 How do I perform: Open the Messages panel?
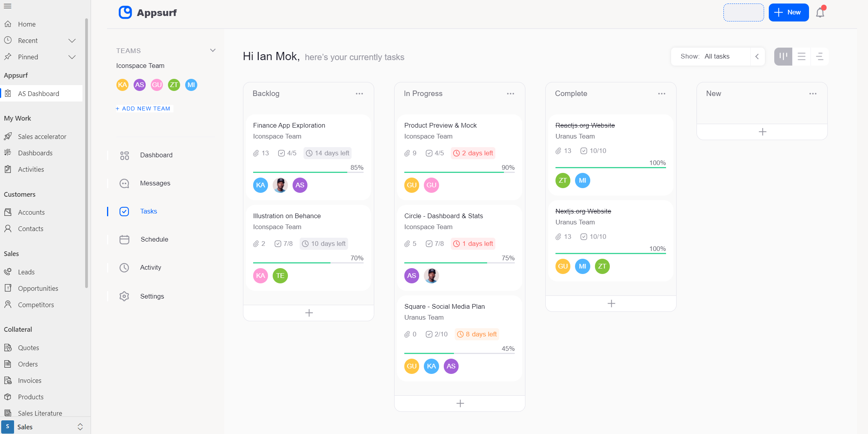[x=155, y=183]
